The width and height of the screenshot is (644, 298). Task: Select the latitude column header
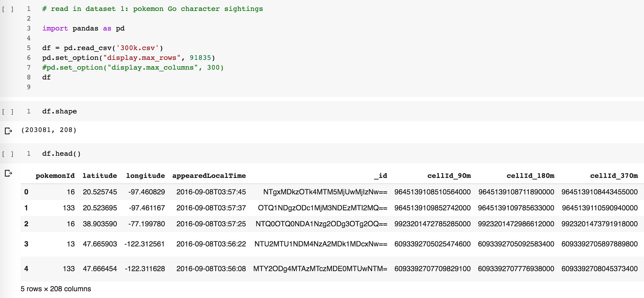pyautogui.click(x=100, y=176)
